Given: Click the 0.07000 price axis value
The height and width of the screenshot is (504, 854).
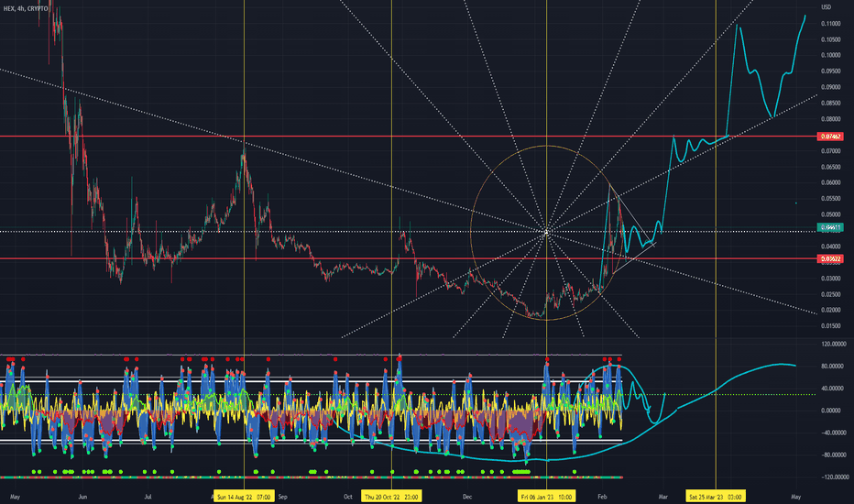Looking at the screenshot, I should [830, 151].
